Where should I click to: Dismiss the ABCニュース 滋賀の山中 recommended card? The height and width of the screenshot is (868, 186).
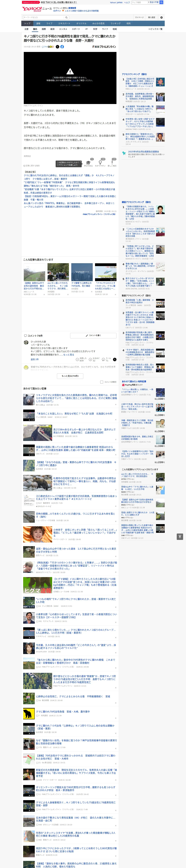[44, 295]
